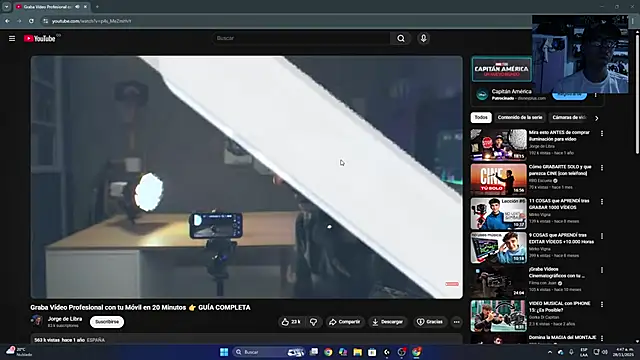Viewport: 640px width, 360px height.
Task: Open more actions ellipsis below the video
Action: point(456,322)
